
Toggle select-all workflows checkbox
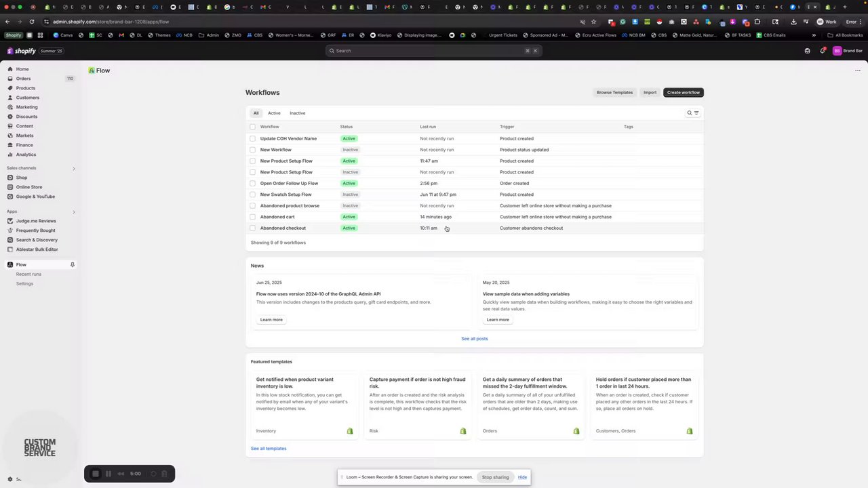pos(253,127)
